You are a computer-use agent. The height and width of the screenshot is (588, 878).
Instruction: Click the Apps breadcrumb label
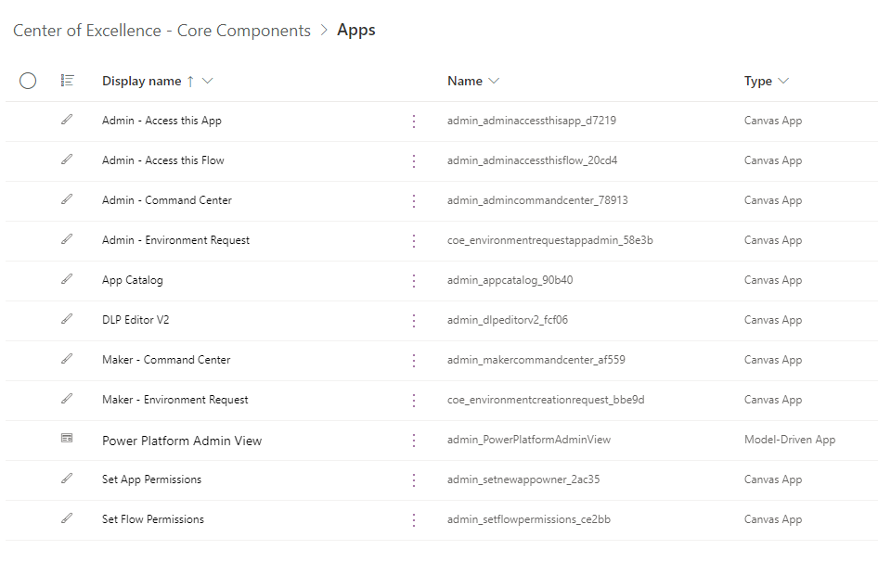pos(356,30)
